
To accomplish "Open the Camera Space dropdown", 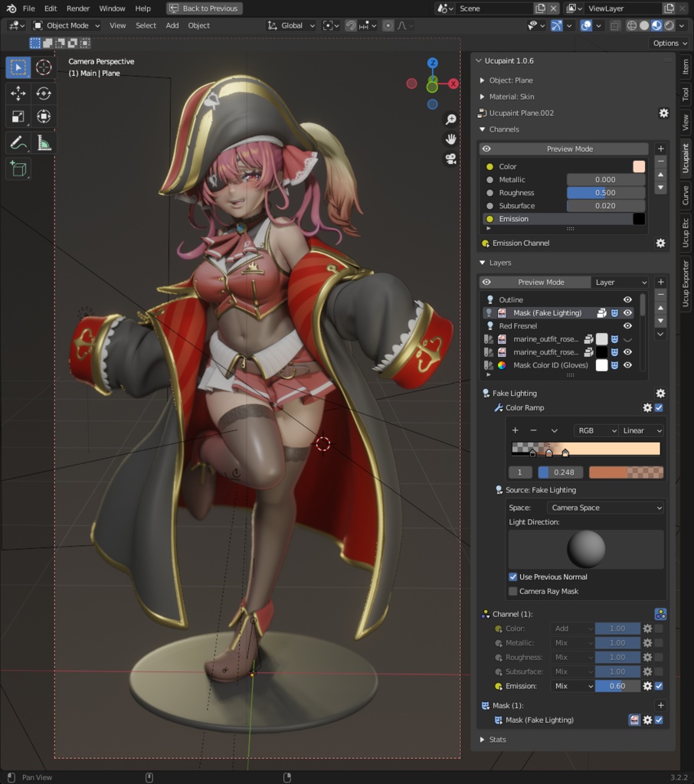I will tap(606, 507).
